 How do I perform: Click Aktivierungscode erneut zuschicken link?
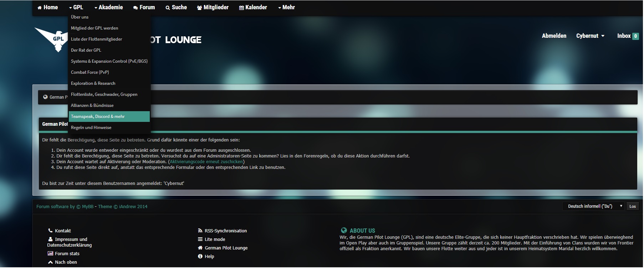coord(206,162)
